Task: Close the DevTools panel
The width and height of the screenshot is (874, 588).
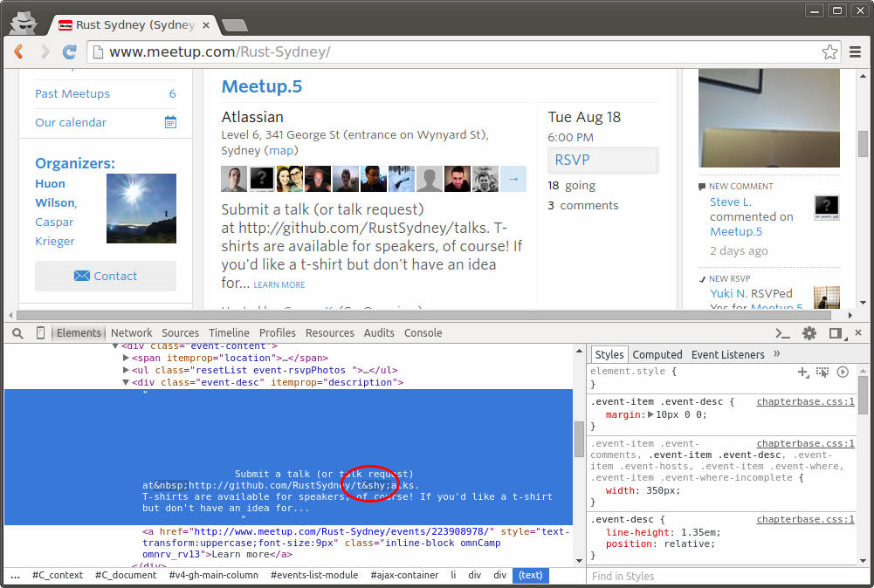Action: click(858, 332)
